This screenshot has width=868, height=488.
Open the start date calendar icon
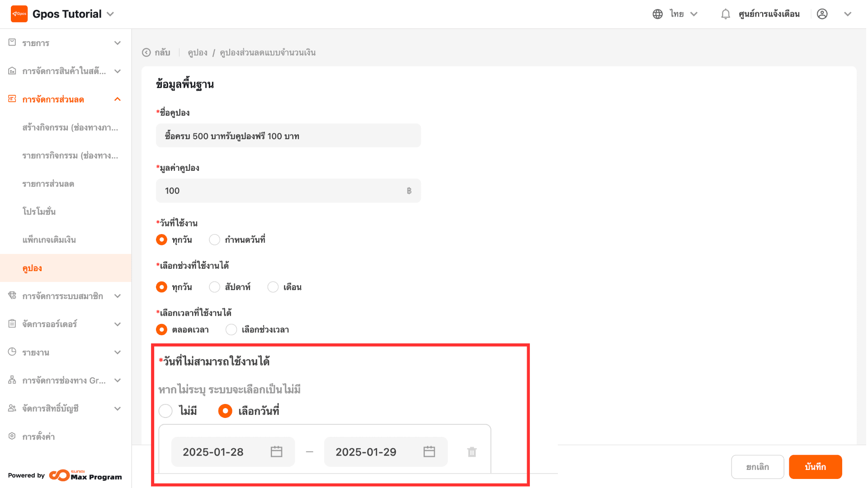click(x=276, y=452)
